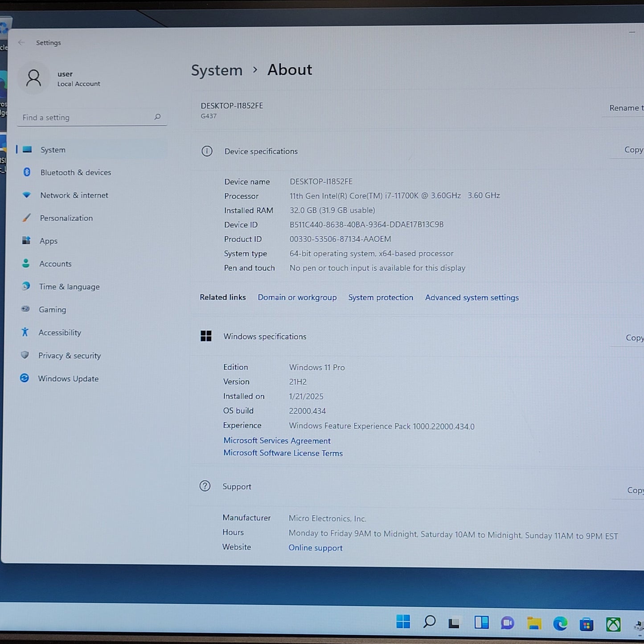Click the Network Wi-Fi icon in the sidebar

tap(26, 195)
